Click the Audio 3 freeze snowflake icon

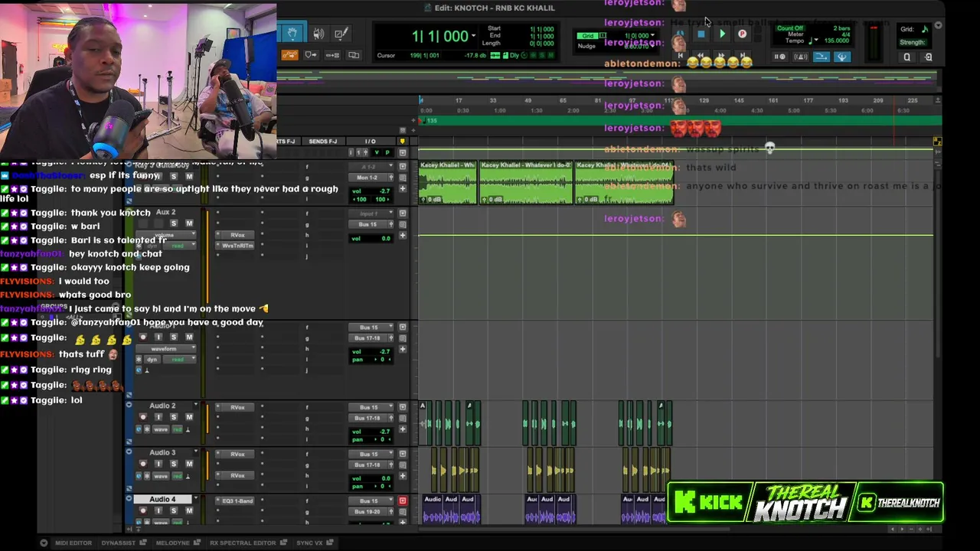tap(147, 476)
